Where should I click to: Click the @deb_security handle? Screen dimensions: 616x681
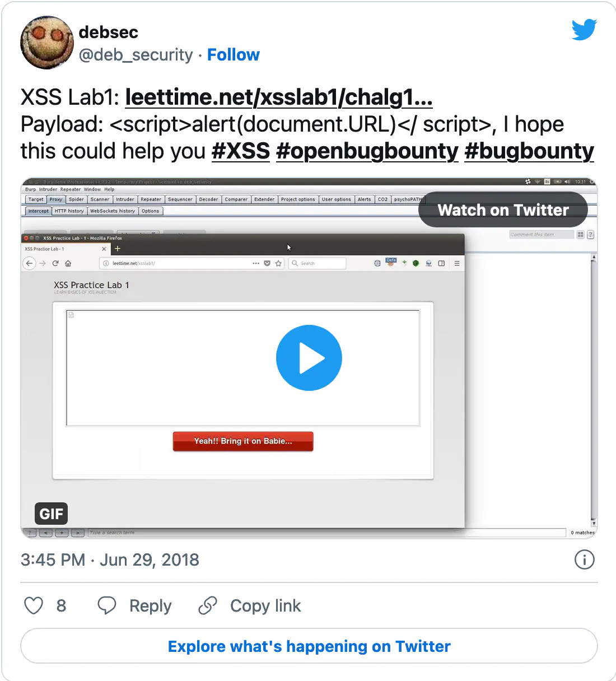pyautogui.click(x=136, y=55)
